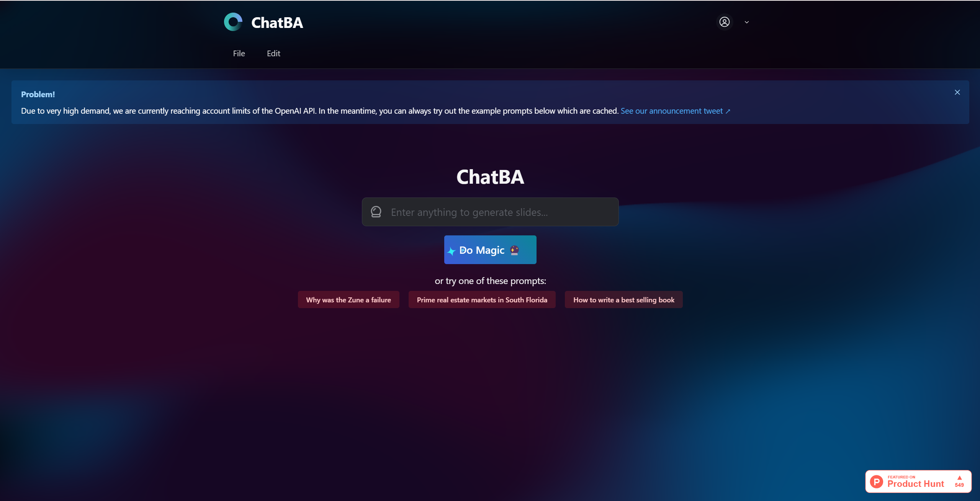
Task: Select the South Florida real estate prompt
Action: pos(482,300)
